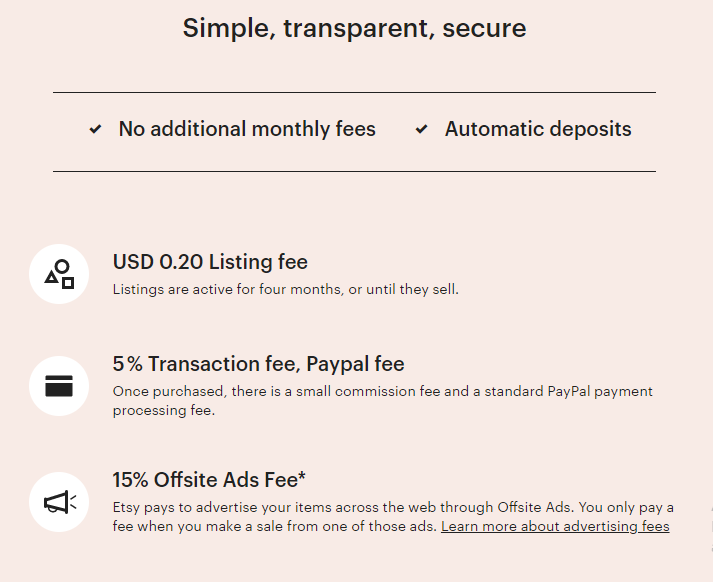Click the USD 0.20 Listing fee heading
713x582 pixels.
click(210, 262)
